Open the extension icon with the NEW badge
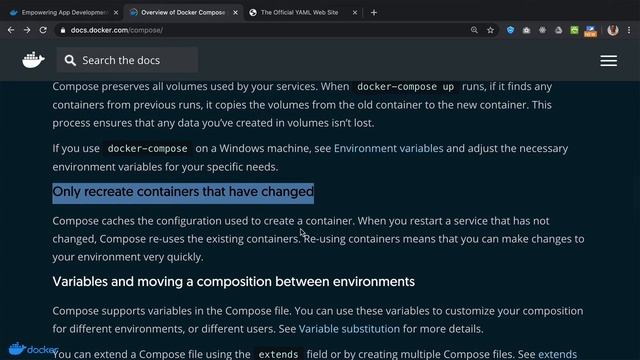The width and height of the screenshot is (640, 360). 590,31
